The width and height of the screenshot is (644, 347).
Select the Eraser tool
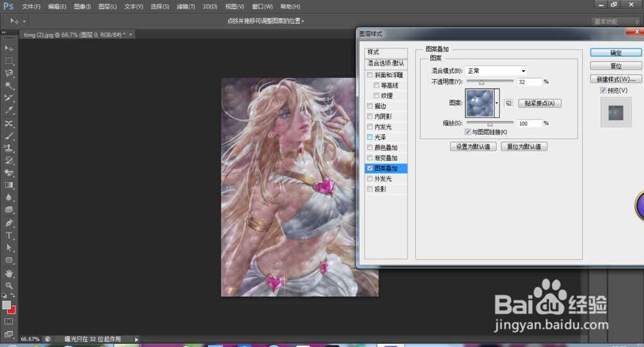click(x=8, y=173)
